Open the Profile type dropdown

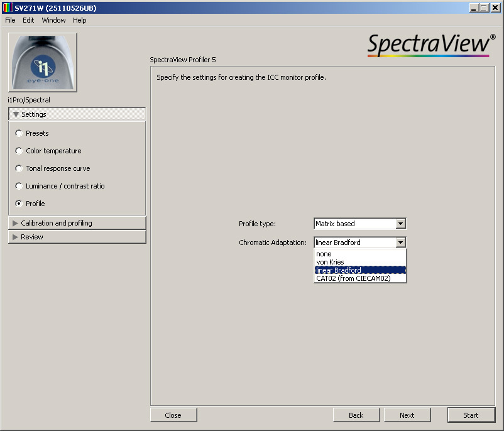pyautogui.click(x=360, y=224)
